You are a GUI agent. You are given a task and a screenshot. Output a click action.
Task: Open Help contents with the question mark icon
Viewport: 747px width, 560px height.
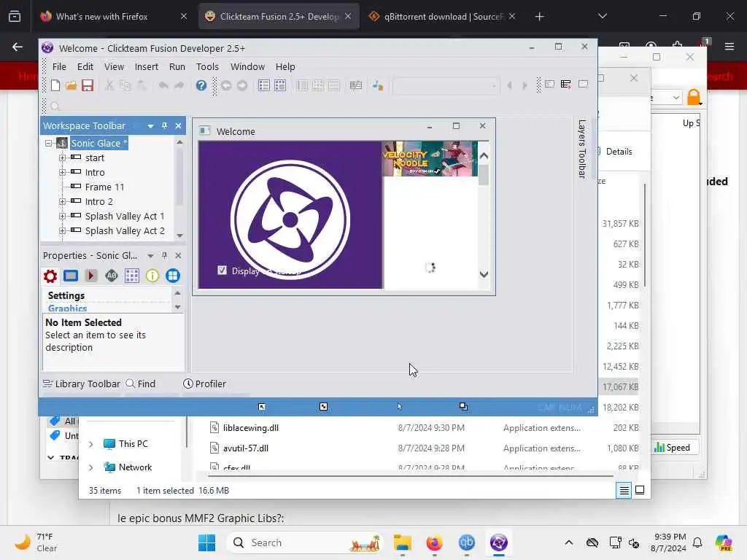click(201, 86)
